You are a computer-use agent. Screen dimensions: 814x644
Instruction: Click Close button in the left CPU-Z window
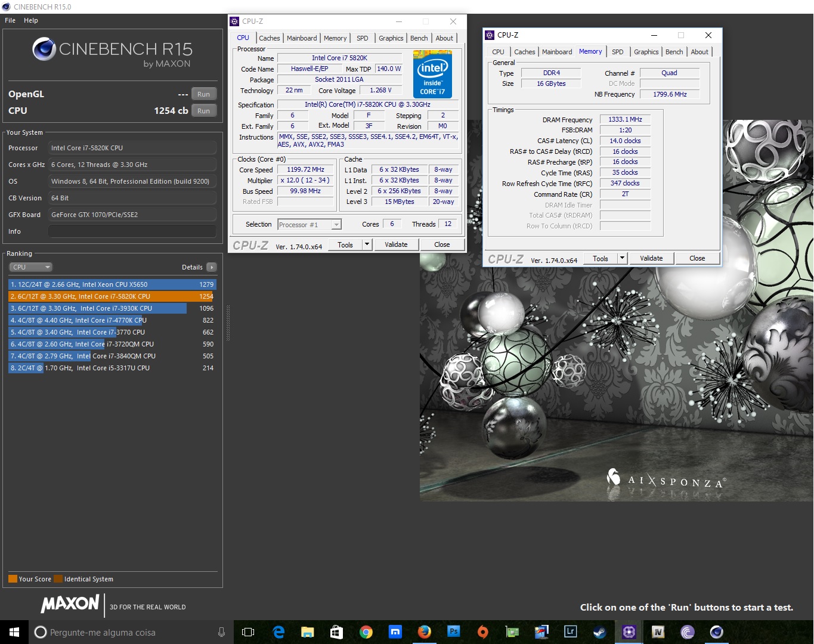[442, 244]
